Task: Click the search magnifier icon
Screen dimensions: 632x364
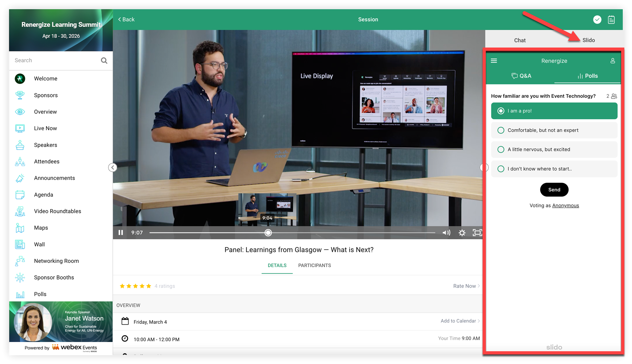Action: click(x=104, y=60)
